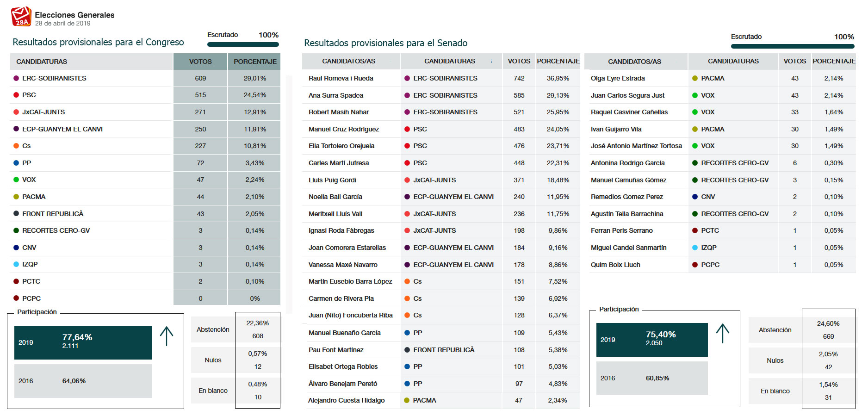Viewport: 868px width, 416px height.
Task: Click the percentage 24,54% for PSC
Action: click(255, 95)
